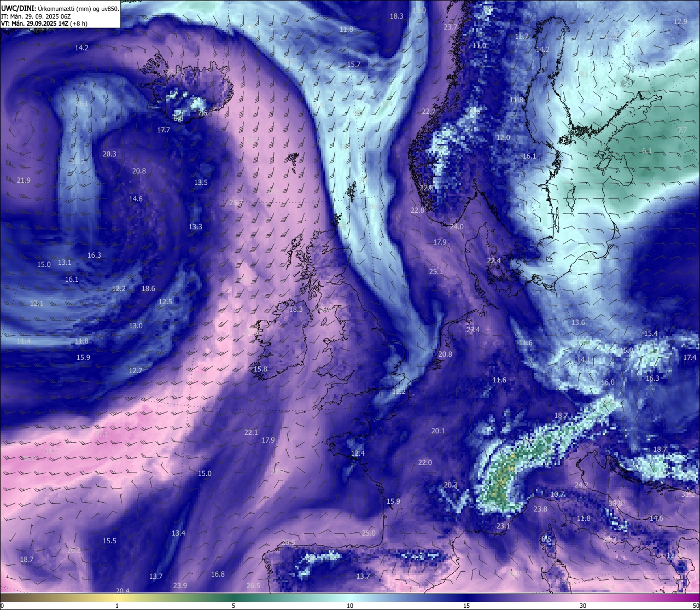Click the 16.8 value west of Portugal
This screenshot has width=700, height=610.
[218, 574]
